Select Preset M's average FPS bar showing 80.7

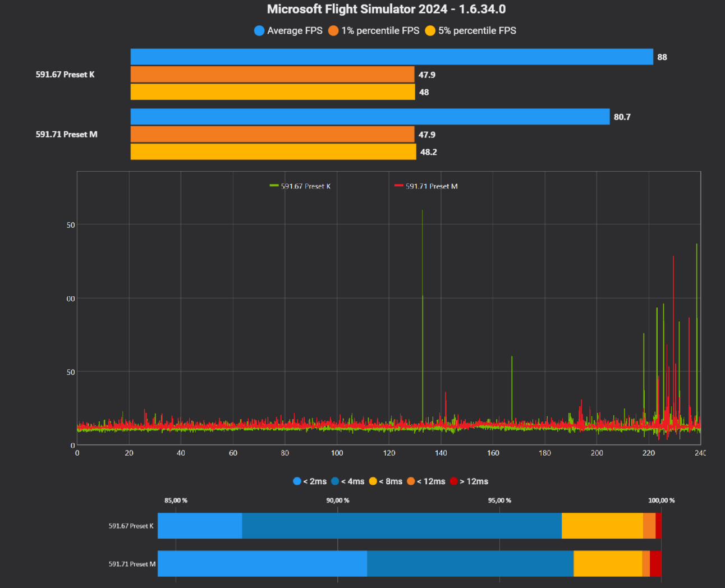pos(370,117)
